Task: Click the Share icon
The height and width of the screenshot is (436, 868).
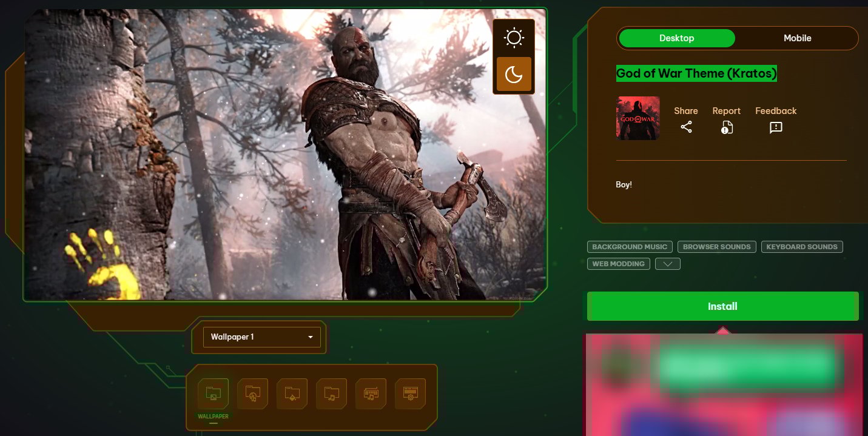Action: coord(686,127)
